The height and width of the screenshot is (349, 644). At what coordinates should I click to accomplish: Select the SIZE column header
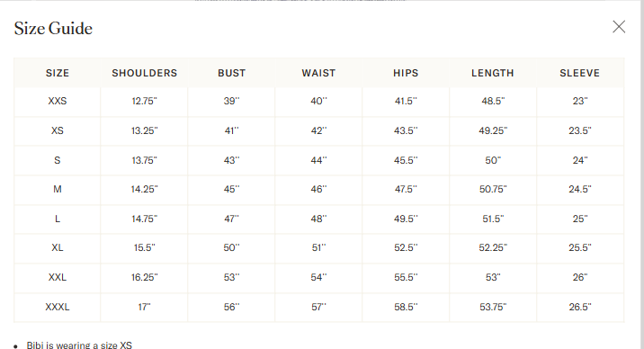click(58, 73)
